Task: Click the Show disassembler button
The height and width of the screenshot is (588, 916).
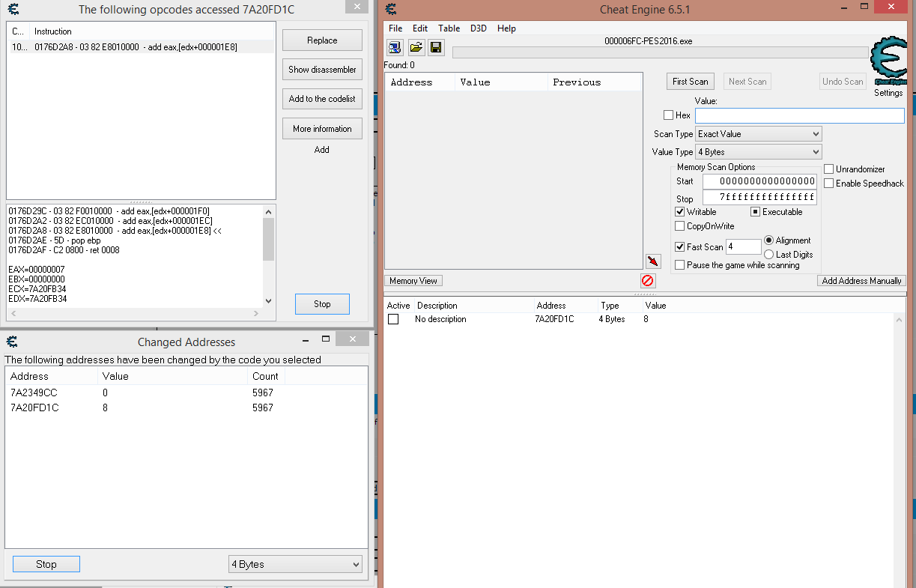Action: 322,70
